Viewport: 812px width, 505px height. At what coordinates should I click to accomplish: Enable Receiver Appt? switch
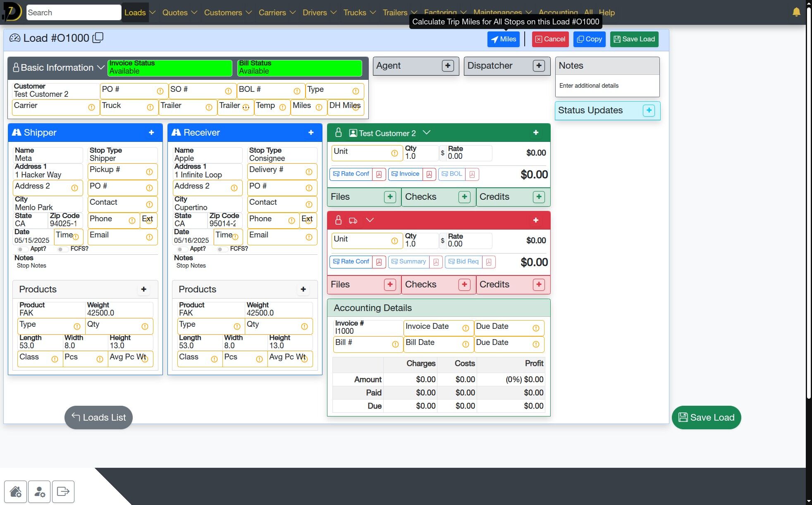coord(181,249)
